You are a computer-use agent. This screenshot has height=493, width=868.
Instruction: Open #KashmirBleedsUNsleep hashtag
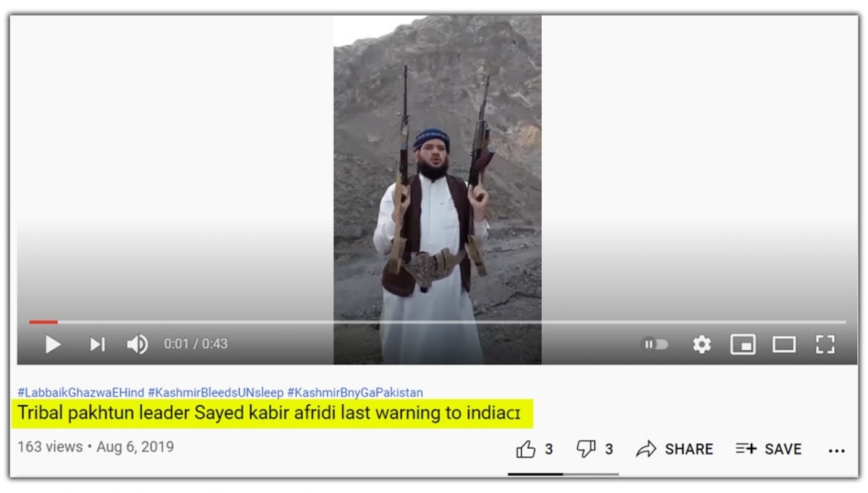pos(216,393)
